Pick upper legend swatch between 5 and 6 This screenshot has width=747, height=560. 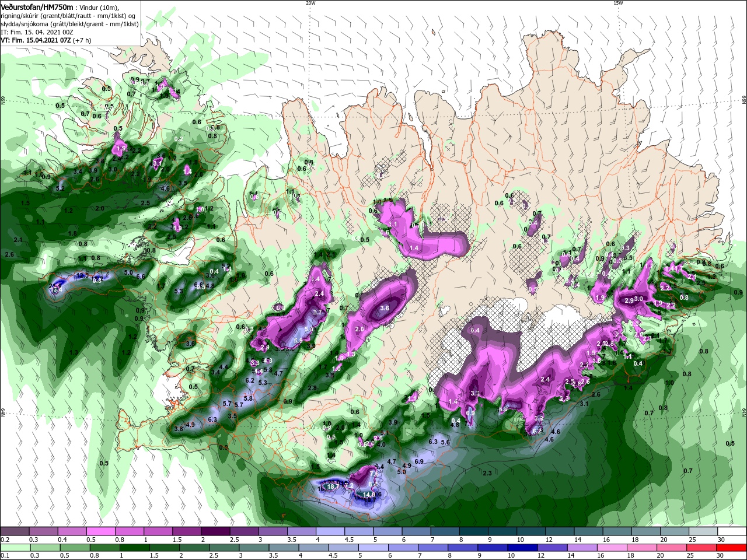pos(388,531)
